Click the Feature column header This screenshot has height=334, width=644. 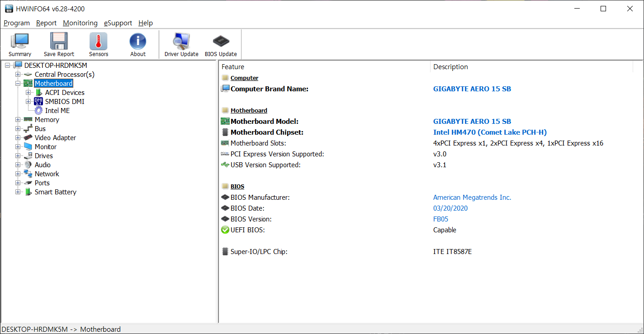pos(325,67)
